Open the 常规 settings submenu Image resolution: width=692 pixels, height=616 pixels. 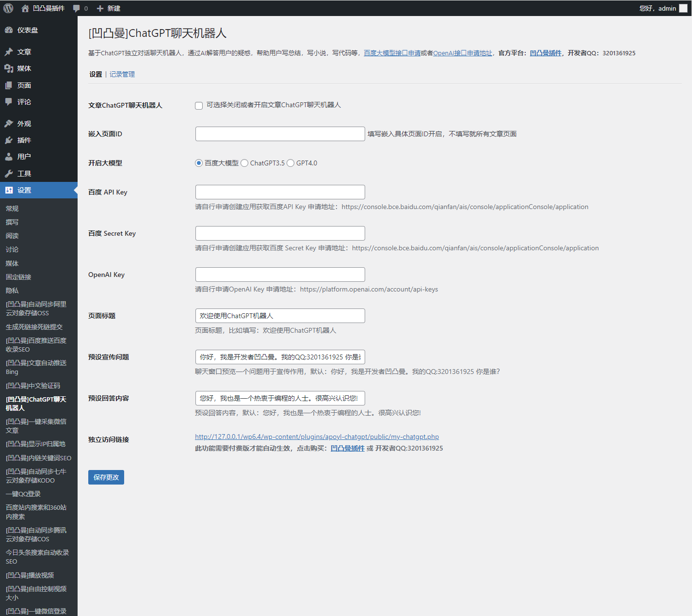pos(12,209)
